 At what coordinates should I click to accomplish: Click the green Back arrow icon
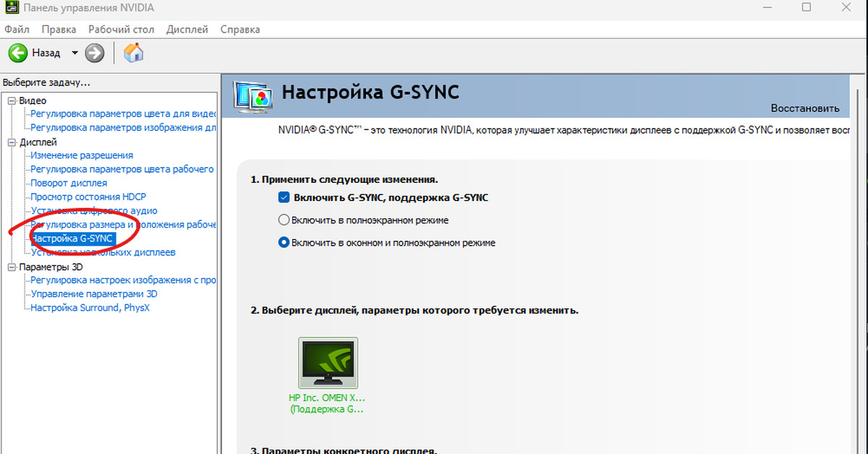pos(18,53)
